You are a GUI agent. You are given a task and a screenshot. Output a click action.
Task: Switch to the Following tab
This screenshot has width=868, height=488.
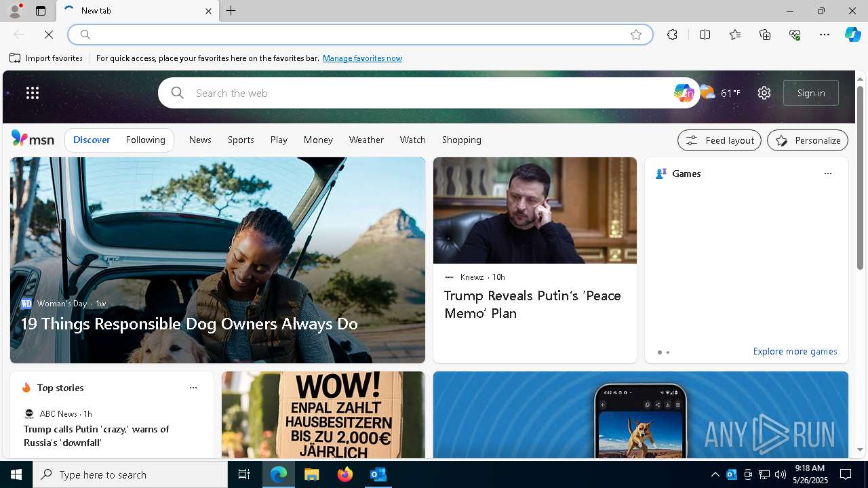coord(145,140)
